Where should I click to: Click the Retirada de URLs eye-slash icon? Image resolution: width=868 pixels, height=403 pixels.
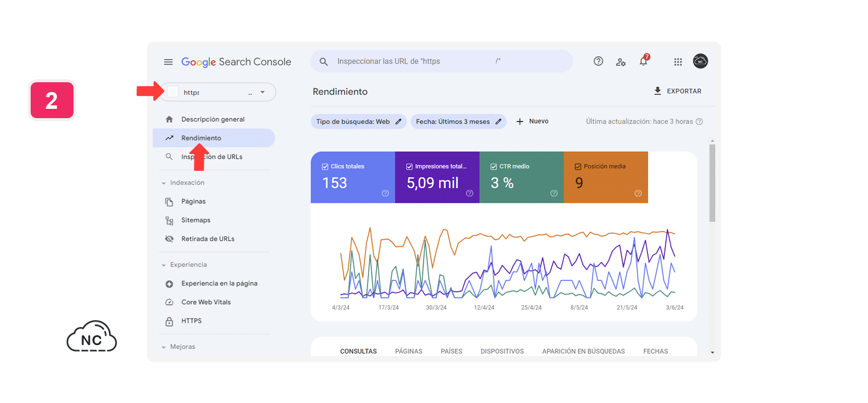pyautogui.click(x=169, y=239)
